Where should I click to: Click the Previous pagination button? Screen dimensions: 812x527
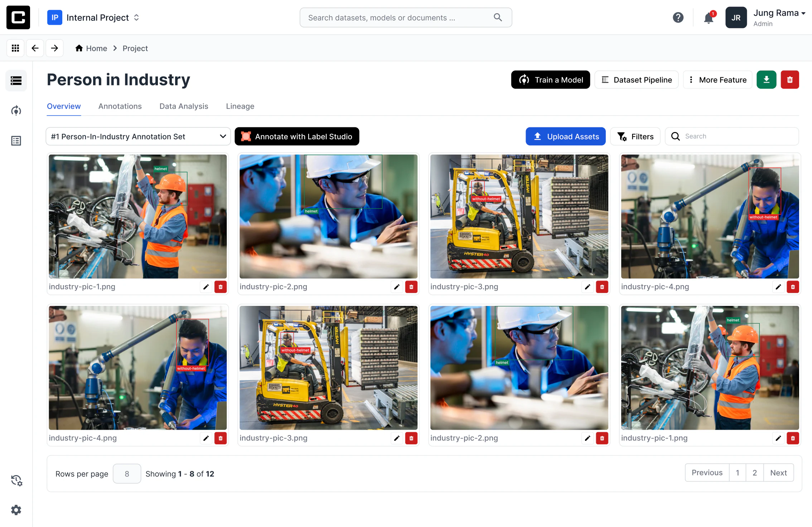coord(707,473)
